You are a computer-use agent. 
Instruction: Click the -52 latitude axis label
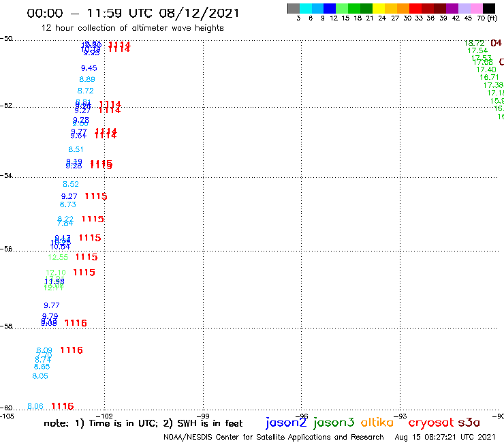point(6,106)
